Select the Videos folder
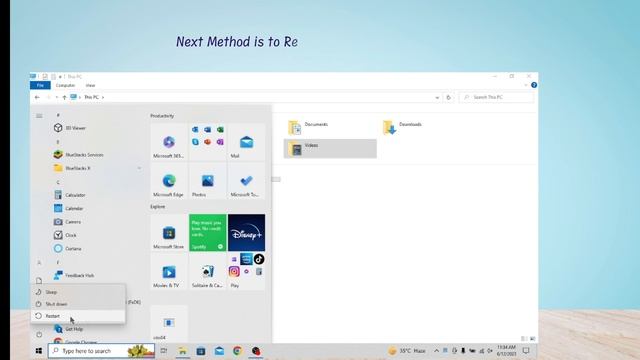 330,149
